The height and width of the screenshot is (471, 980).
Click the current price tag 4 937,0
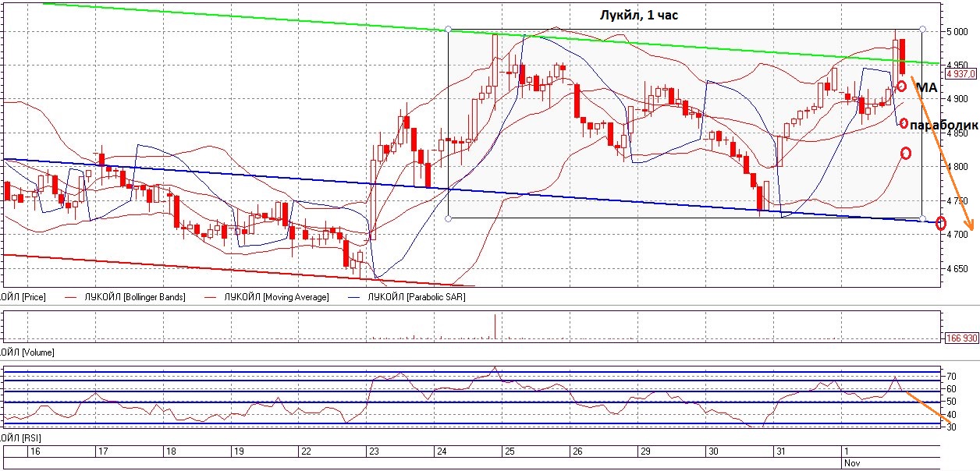[960, 73]
